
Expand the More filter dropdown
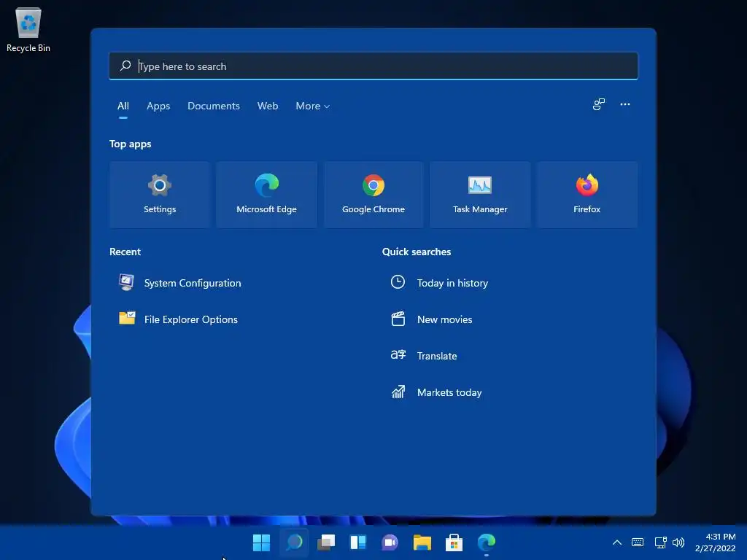312,106
